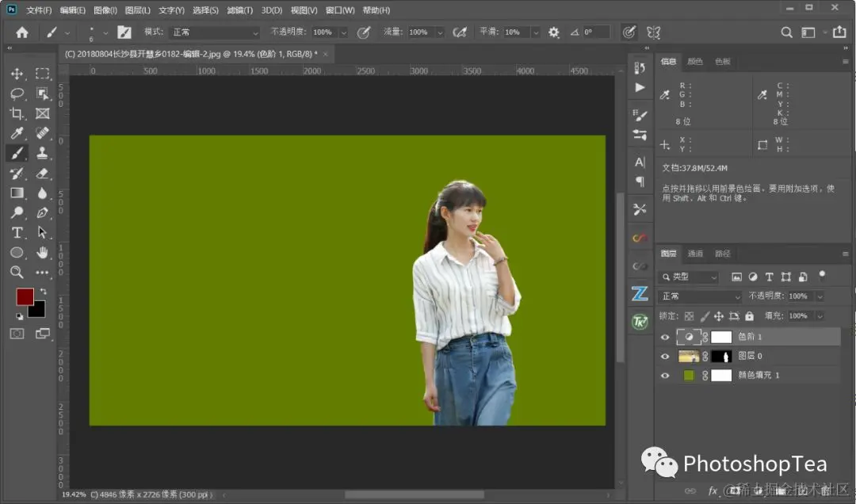Screen dimensions: 856x504
Task: Select the Eyedropper tool
Action: point(17,133)
